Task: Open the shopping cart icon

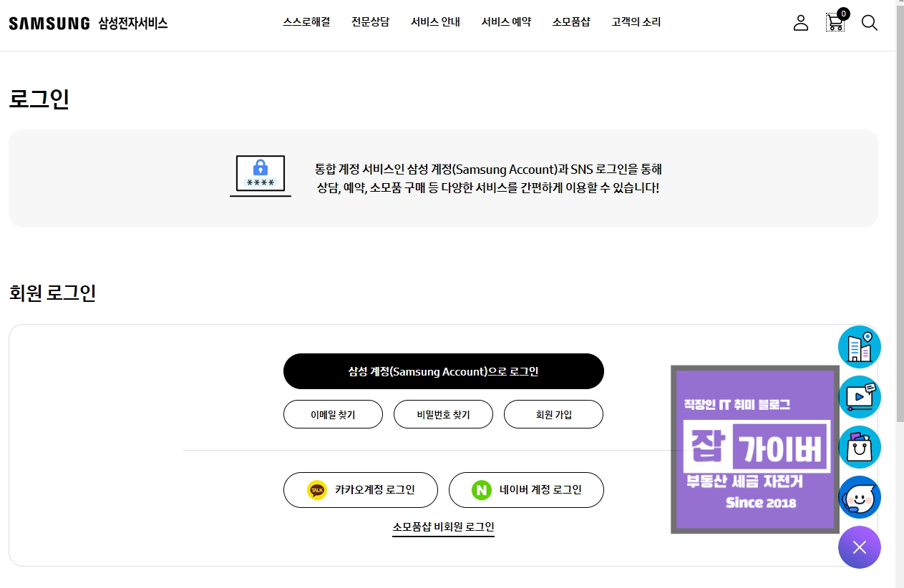Action: [835, 22]
